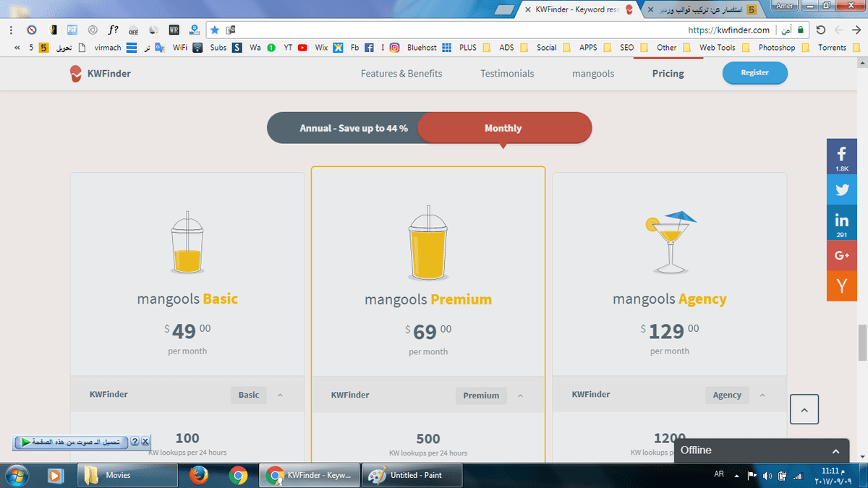This screenshot has height=488, width=868.
Task: Click the red blocker extension icon
Action: [x=32, y=30]
